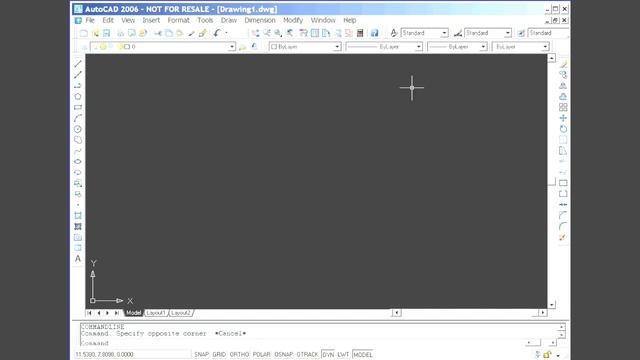Select the Construction Line tool
The width and height of the screenshot is (640, 360).
pyautogui.click(x=78, y=75)
